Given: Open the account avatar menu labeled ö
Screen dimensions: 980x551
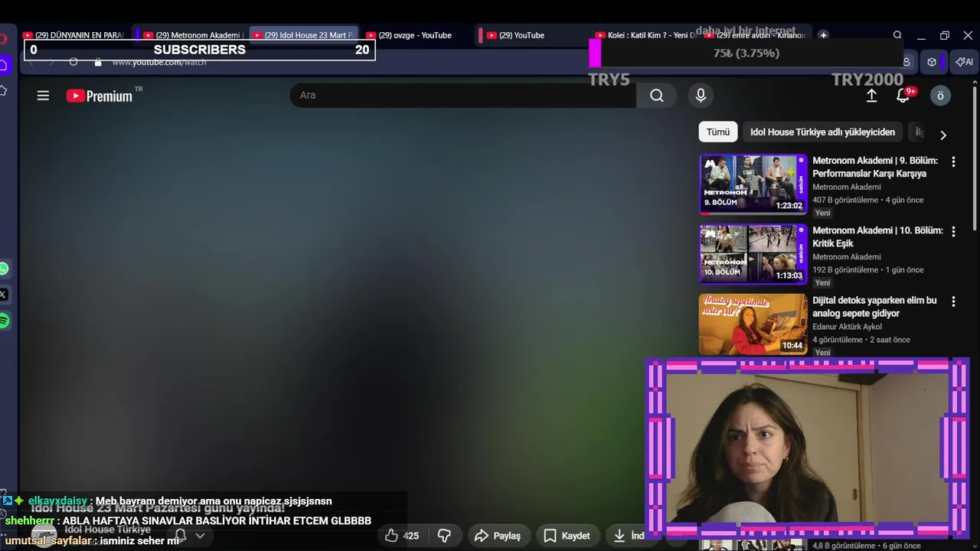Looking at the screenshot, I should tap(940, 95).
